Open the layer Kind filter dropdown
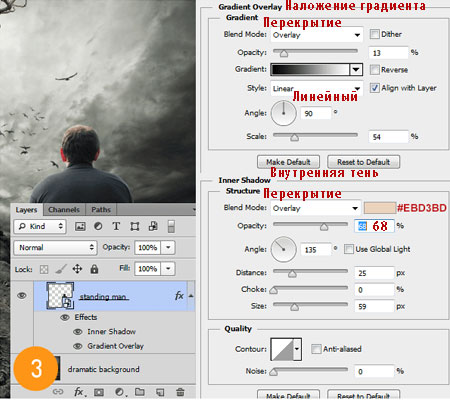Image resolution: width=450 pixels, height=400 pixels. 40,226
